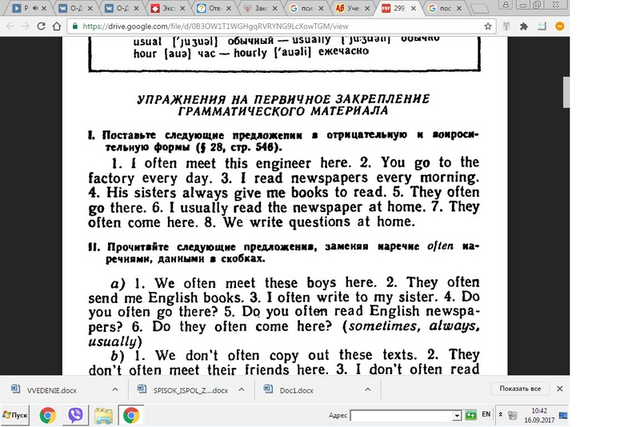
Task: Switch input language via EN indicator
Action: 486,414
